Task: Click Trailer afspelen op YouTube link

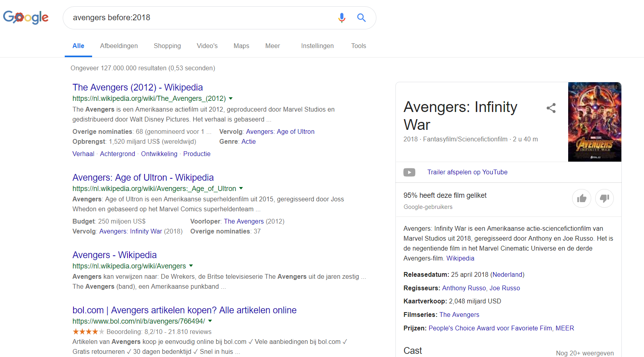Action: click(x=467, y=172)
